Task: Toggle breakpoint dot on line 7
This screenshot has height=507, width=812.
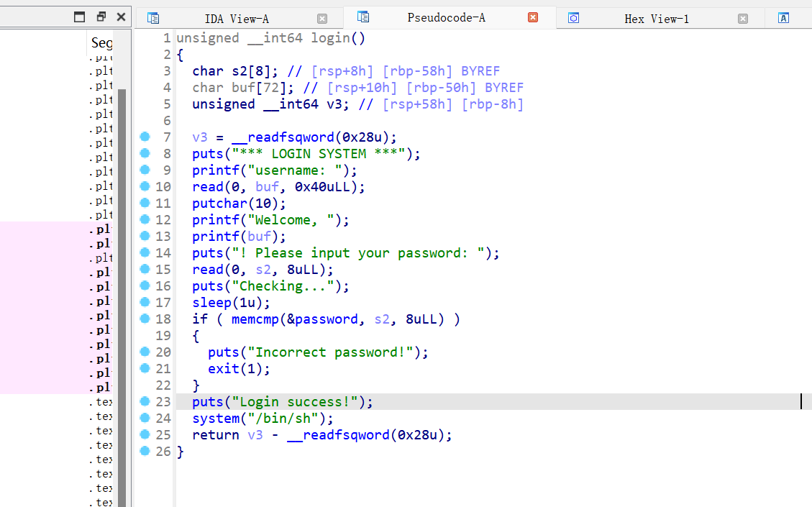Action: click(x=145, y=137)
